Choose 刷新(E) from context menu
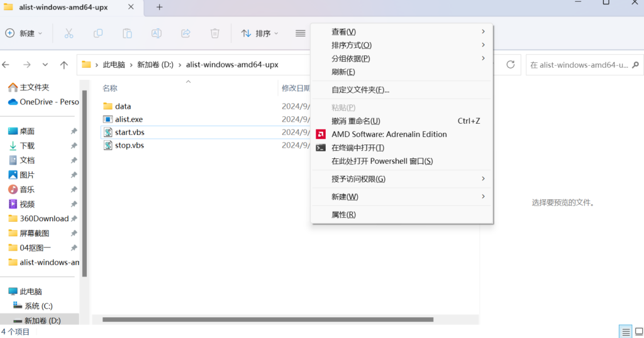The width and height of the screenshot is (644, 338). 402,72
